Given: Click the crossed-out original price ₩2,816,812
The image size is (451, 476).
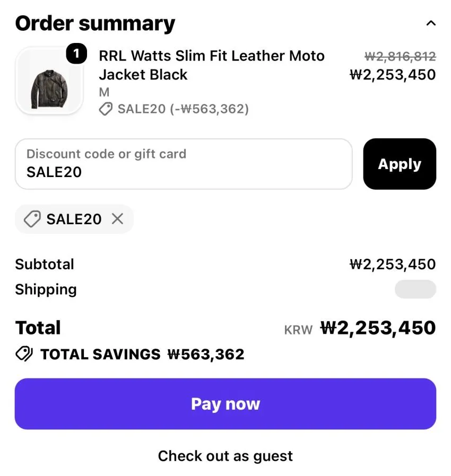Looking at the screenshot, I should 400,56.
